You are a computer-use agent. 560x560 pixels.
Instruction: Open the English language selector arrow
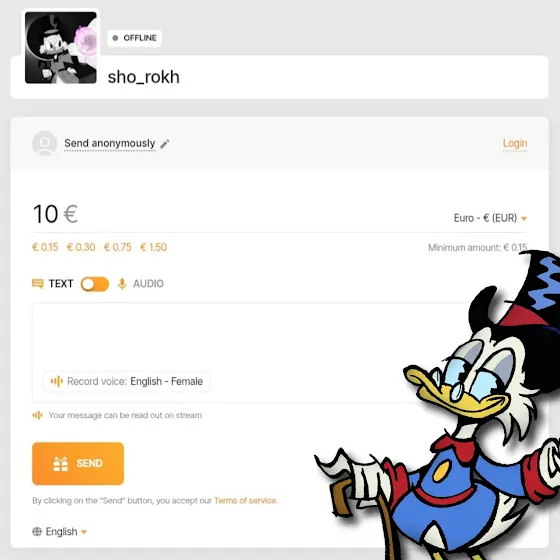tap(84, 532)
